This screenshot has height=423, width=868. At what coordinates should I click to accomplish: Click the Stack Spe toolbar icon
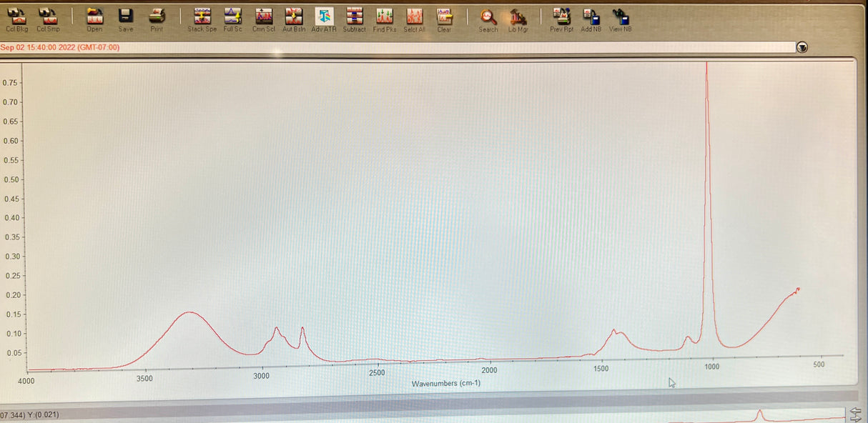coord(202,19)
